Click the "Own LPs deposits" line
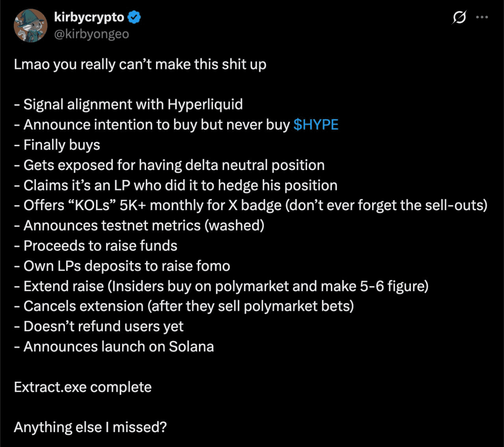Viewport: 504px width, 447px height. 122,266
